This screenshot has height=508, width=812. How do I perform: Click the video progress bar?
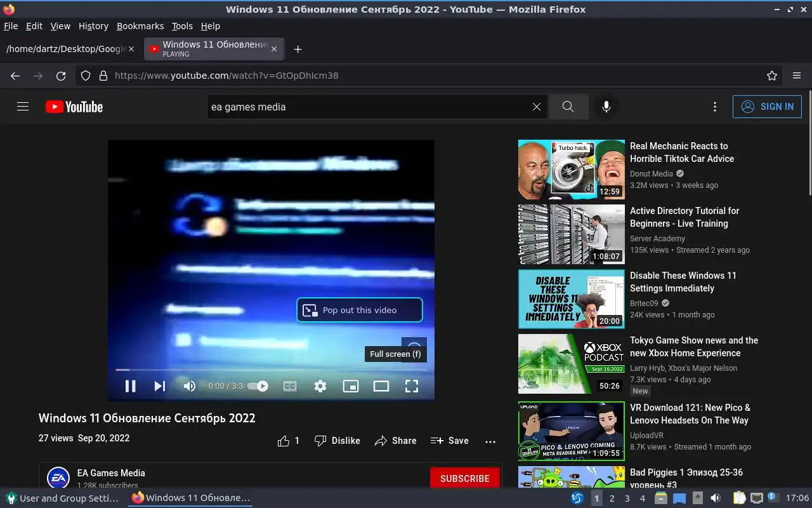(x=271, y=370)
